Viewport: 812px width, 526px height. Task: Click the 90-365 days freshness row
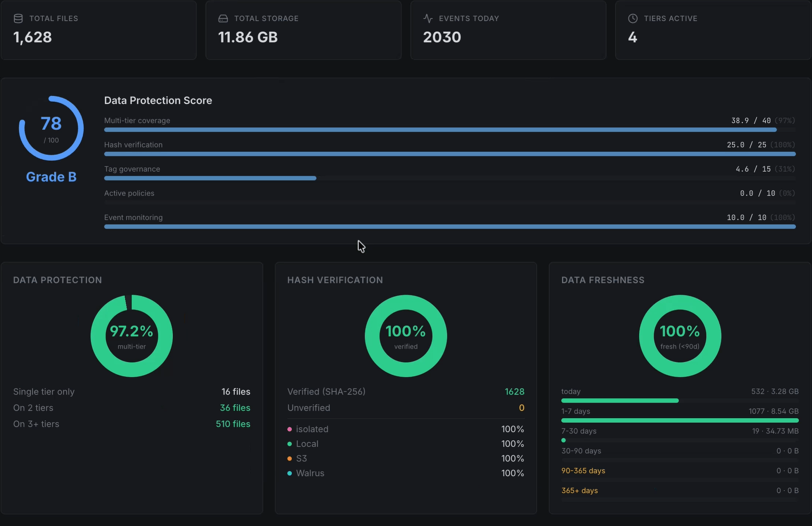(x=680, y=471)
